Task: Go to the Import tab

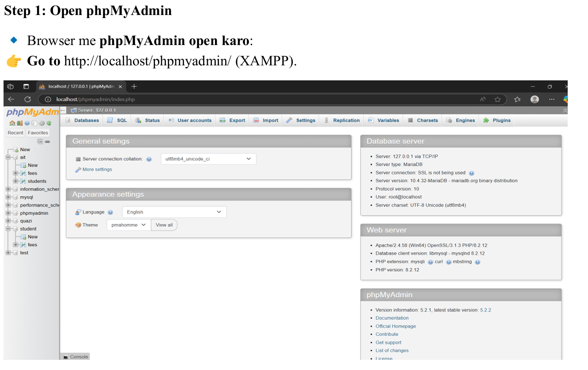Action: coord(266,120)
